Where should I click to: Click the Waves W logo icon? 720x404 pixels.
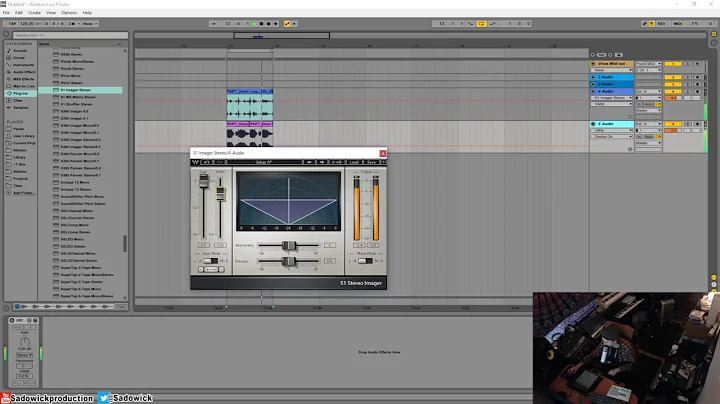pyautogui.click(x=195, y=162)
